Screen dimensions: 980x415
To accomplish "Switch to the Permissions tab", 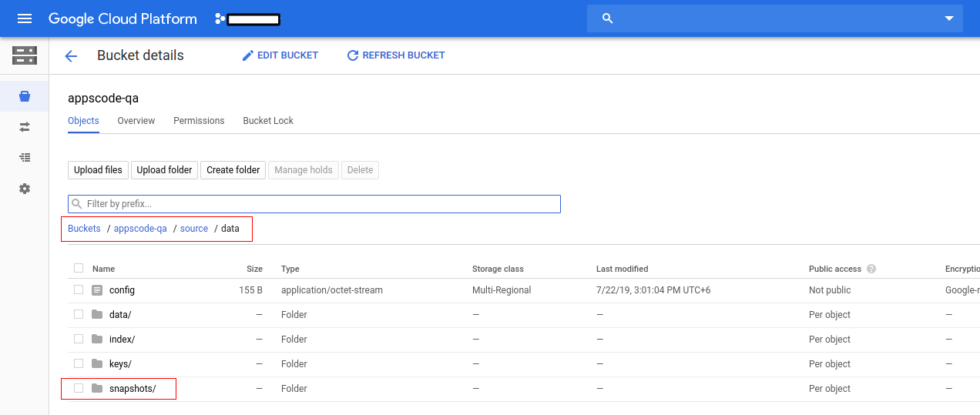I will point(199,121).
